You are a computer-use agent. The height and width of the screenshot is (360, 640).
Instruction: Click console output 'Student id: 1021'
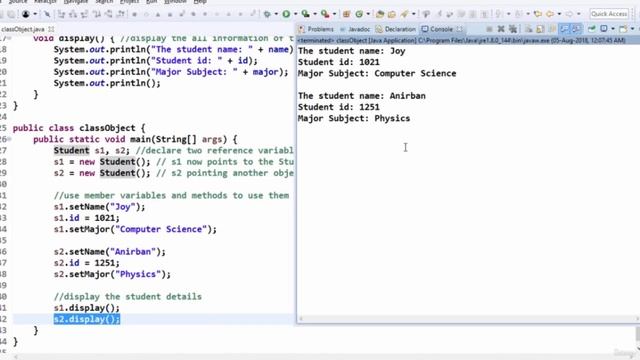338,62
